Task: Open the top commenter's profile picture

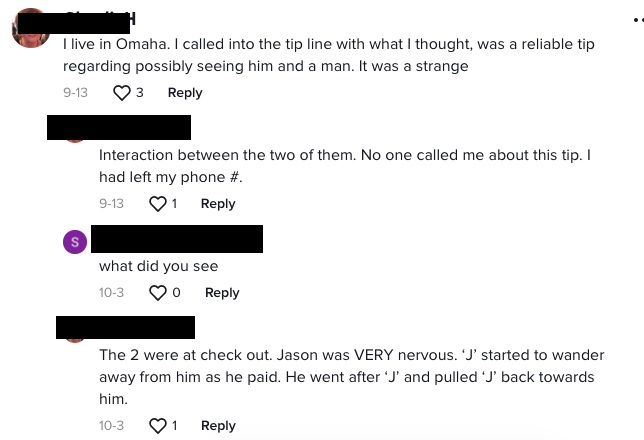Action: [30, 28]
